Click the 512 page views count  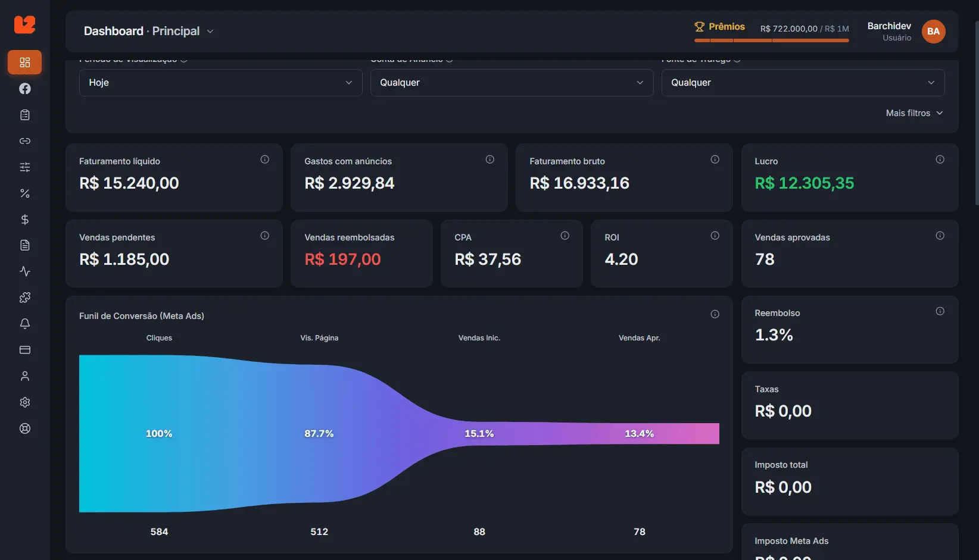click(319, 532)
